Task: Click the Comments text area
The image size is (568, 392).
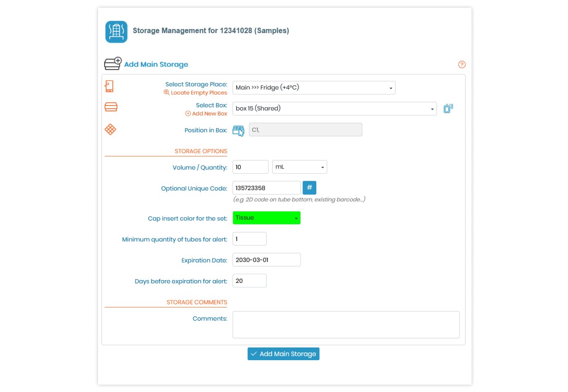Action: (346, 325)
